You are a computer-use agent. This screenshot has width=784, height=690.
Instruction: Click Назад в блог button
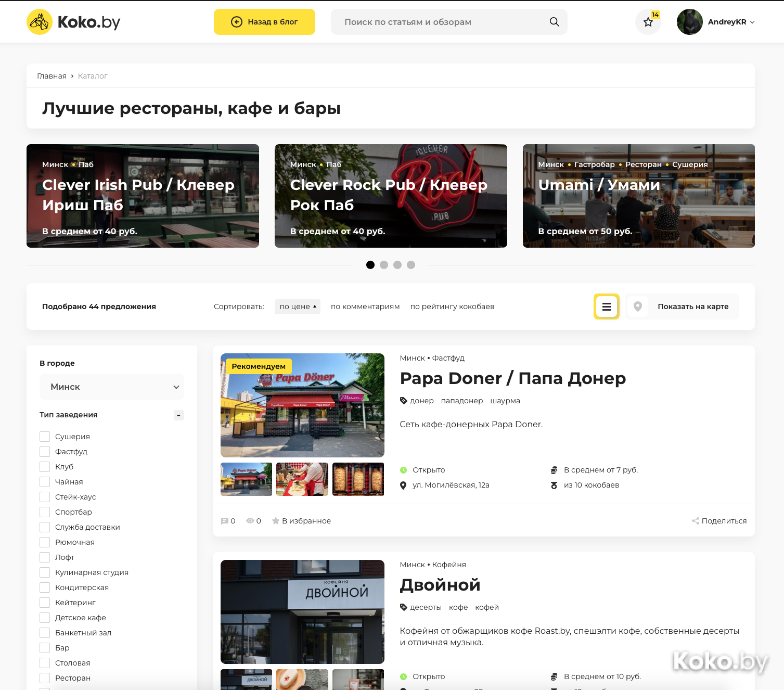tap(264, 22)
